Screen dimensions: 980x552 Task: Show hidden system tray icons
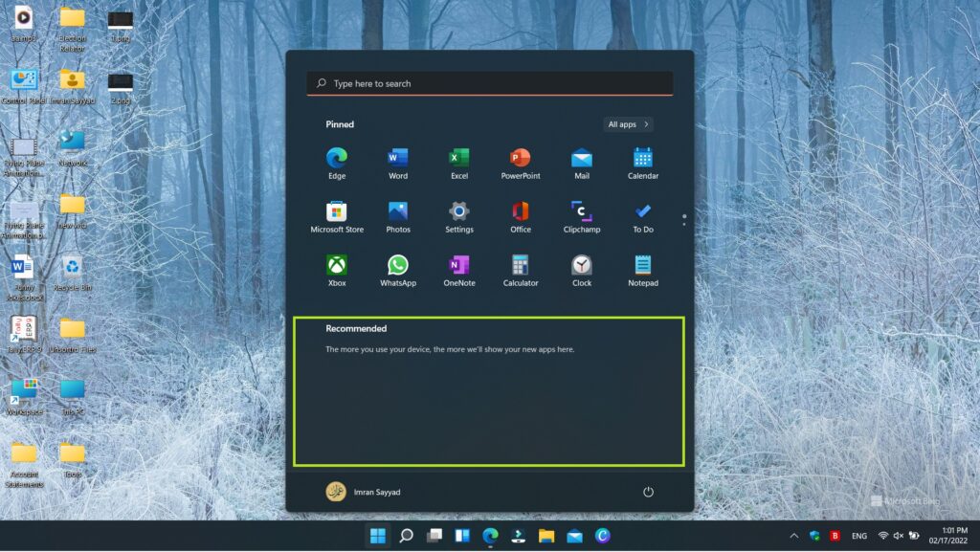pyautogui.click(x=793, y=536)
